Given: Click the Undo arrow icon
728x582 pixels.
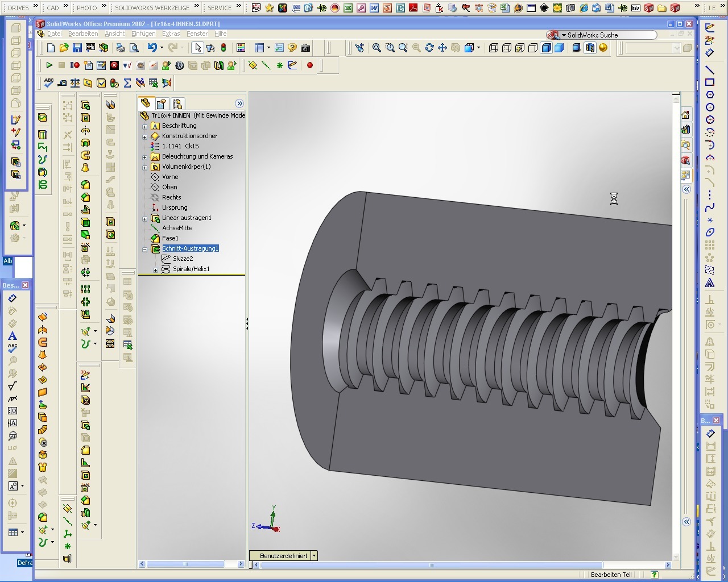Looking at the screenshot, I should (x=151, y=48).
